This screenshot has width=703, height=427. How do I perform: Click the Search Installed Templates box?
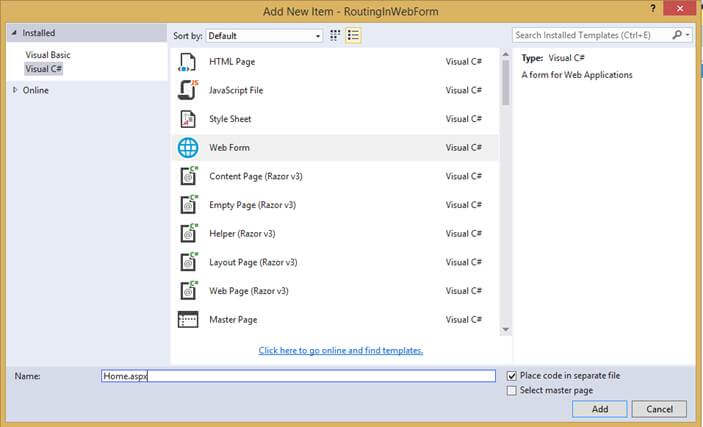click(592, 35)
